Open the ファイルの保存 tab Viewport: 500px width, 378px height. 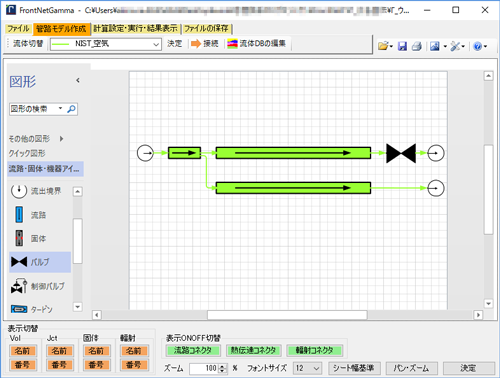coord(206,29)
